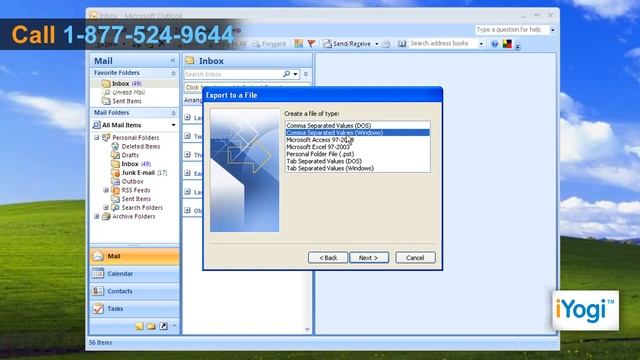Minimize the Mail navigation pane
Viewport: 640px width, 360px height.
[x=173, y=60]
